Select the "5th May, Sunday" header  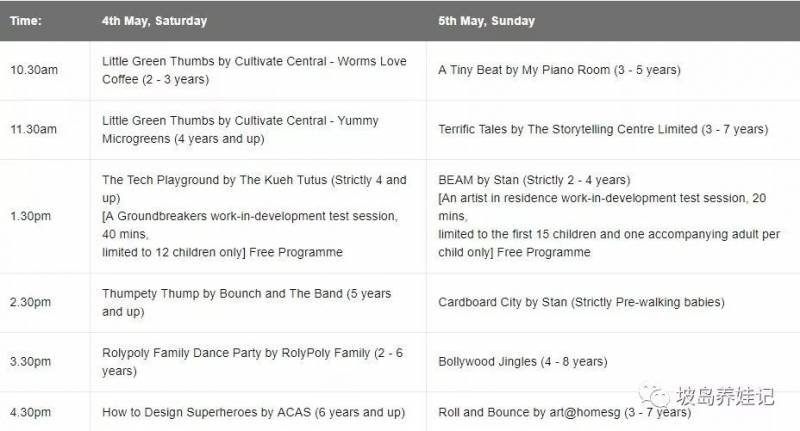tap(486, 20)
